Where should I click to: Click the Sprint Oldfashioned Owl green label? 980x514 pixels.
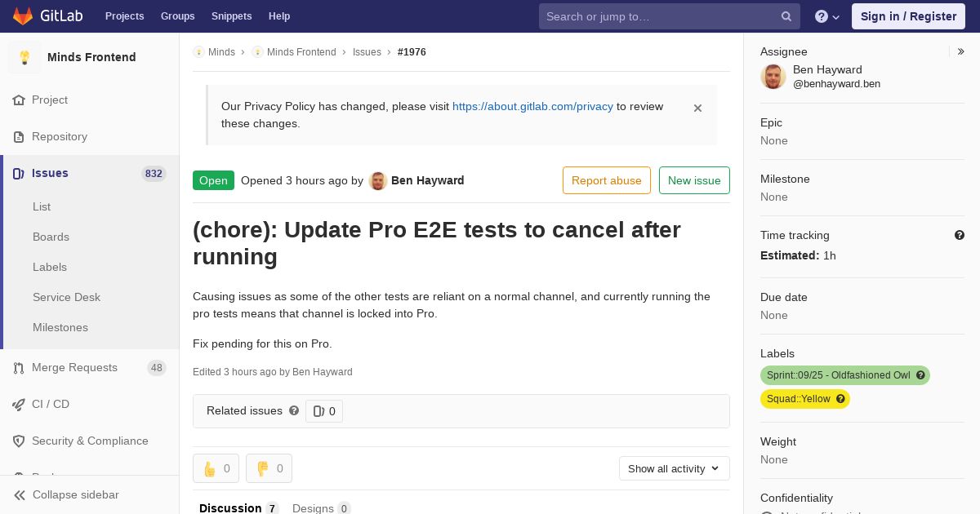844,375
